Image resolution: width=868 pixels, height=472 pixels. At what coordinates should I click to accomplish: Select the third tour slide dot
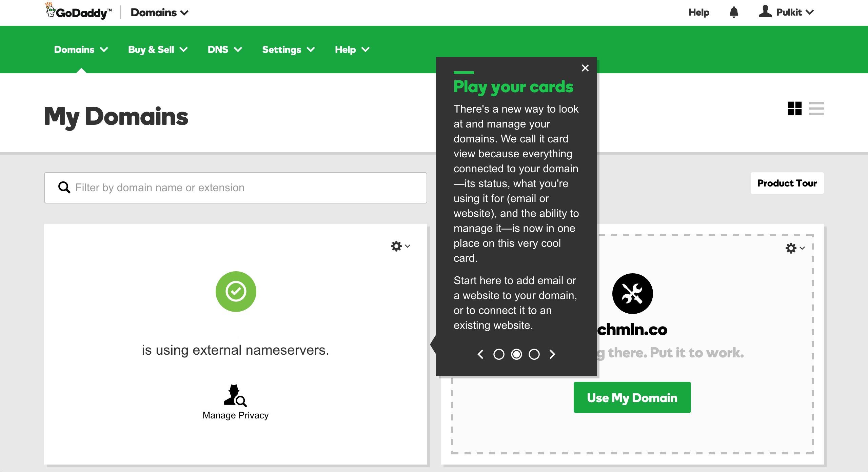tap(534, 354)
